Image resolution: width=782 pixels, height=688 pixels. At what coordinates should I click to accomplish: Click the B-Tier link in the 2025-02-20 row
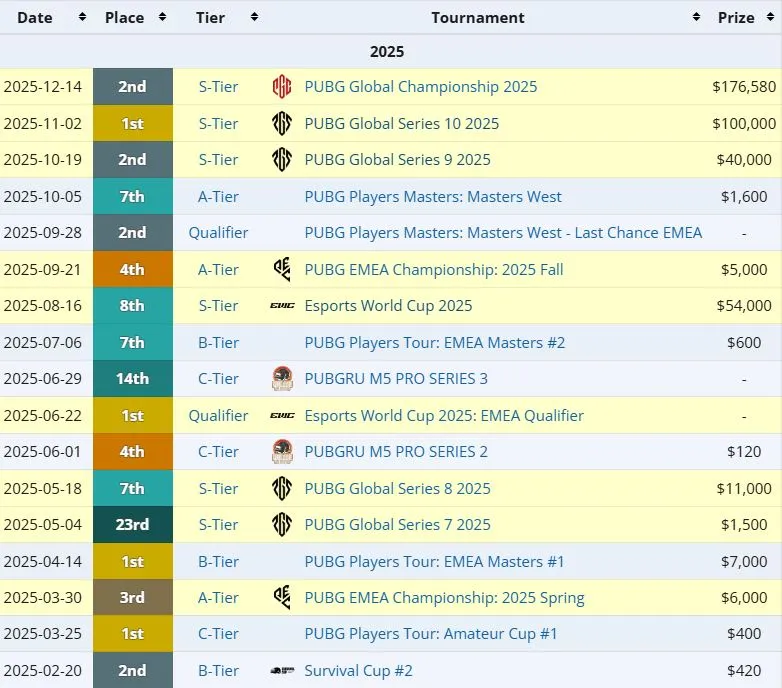click(x=218, y=671)
